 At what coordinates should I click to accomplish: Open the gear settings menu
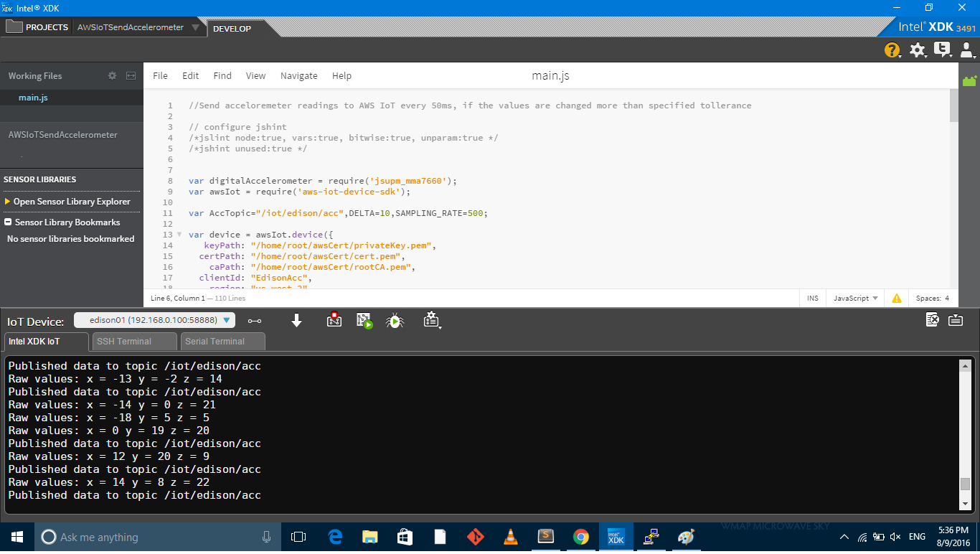[x=918, y=50]
